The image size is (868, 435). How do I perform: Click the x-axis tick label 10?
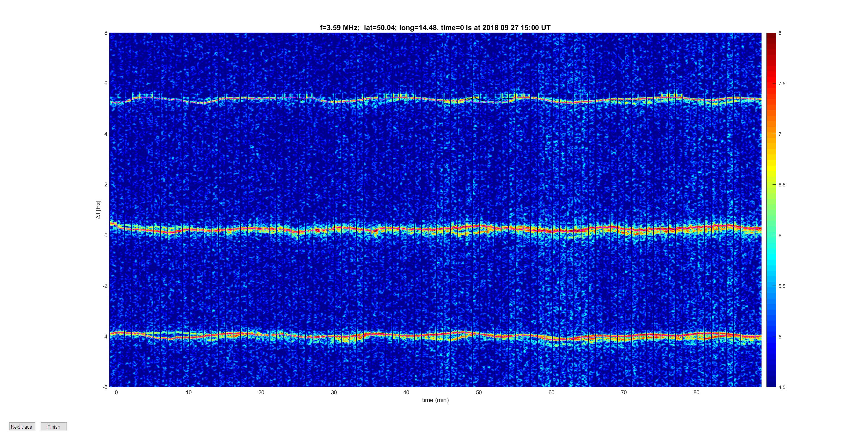tap(189, 392)
